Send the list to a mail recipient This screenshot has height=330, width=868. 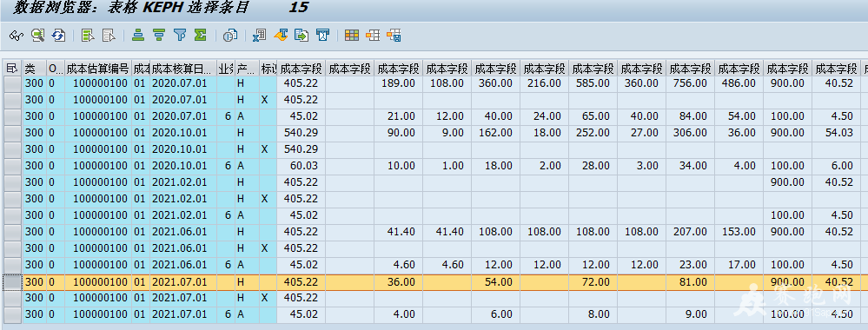pyautogui.click(x=322, y=36)
